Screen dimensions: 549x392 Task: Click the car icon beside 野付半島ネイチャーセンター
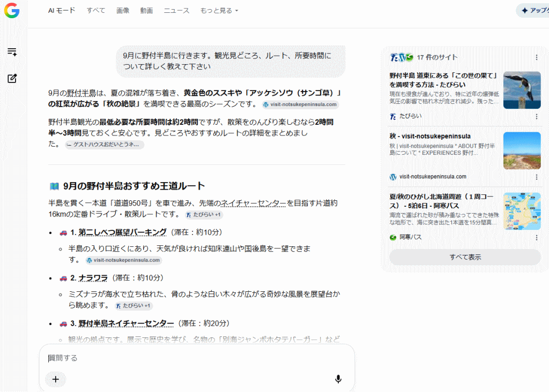click(x=63, y=323)
